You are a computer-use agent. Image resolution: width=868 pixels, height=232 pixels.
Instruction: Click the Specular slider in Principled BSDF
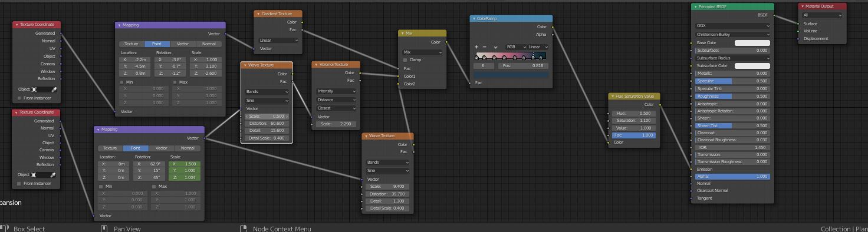(x=732, y=81)
